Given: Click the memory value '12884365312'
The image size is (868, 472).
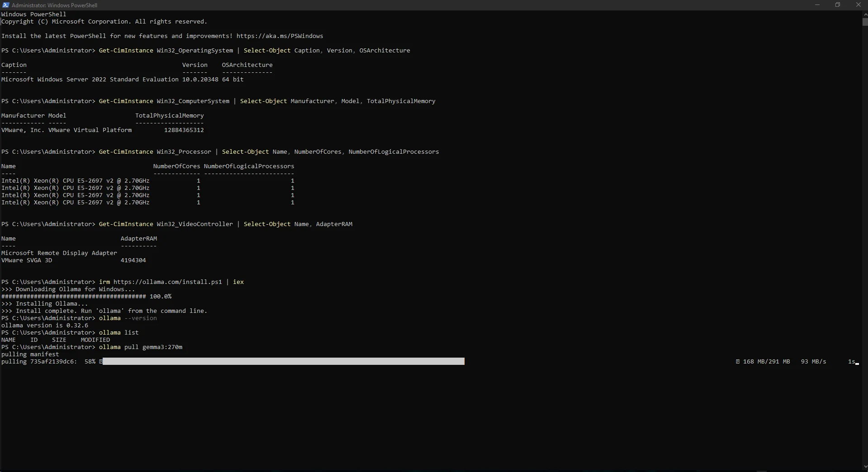Looking at the screenshot, I should [x=184, y=130].
